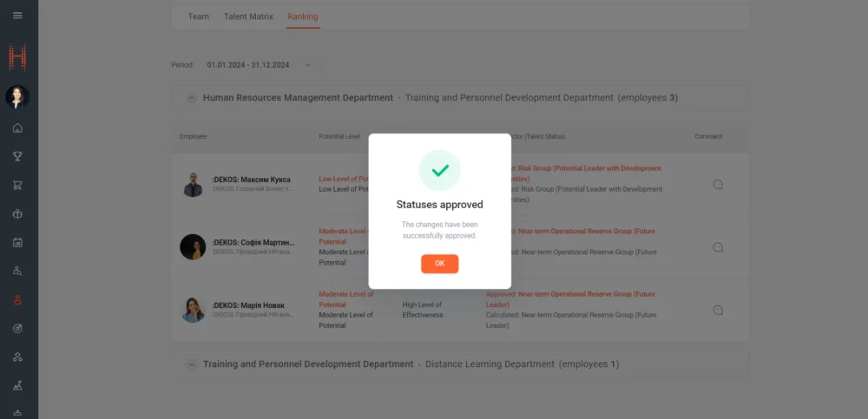This screenshot has height=419, width=868.
Task: Click OK in the Statuses approved dialog
Action: click(439, 264)
